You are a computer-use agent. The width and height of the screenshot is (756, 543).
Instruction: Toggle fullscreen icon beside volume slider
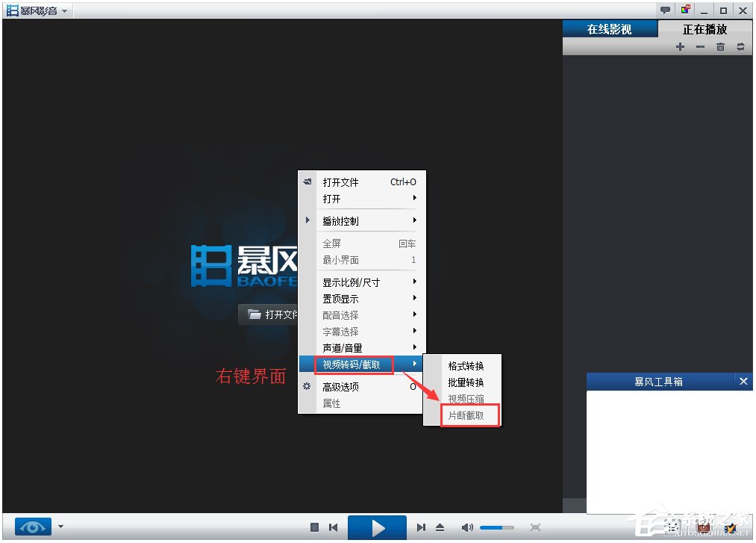535,527
